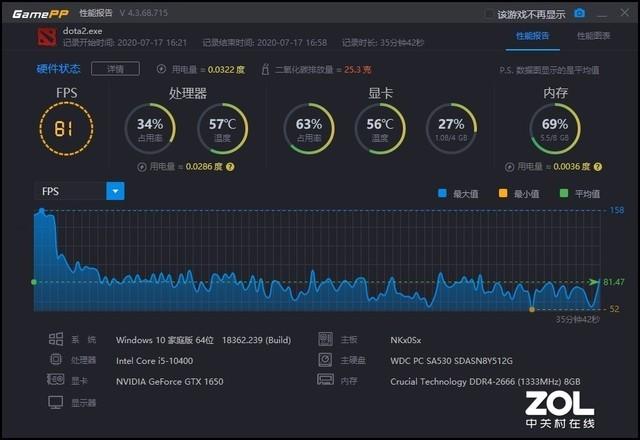Click the processor chip icon

(56, 359)
